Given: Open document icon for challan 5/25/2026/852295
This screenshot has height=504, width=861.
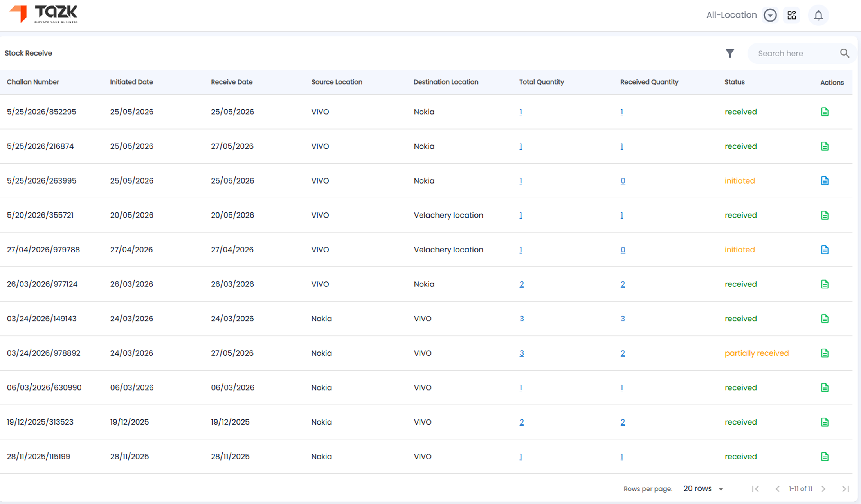Looking at the screenshot, I should coord(825,112).
